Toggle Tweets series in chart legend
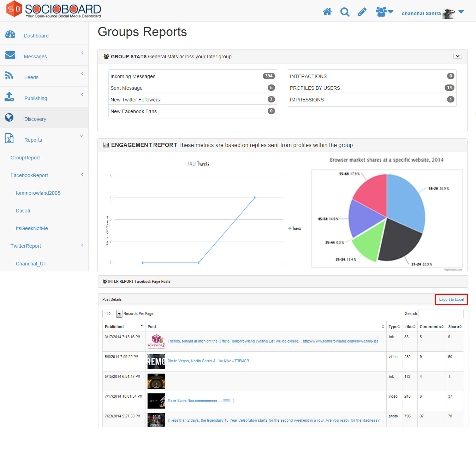This screenshot has width=476, height=451. [x=295, y=228]
